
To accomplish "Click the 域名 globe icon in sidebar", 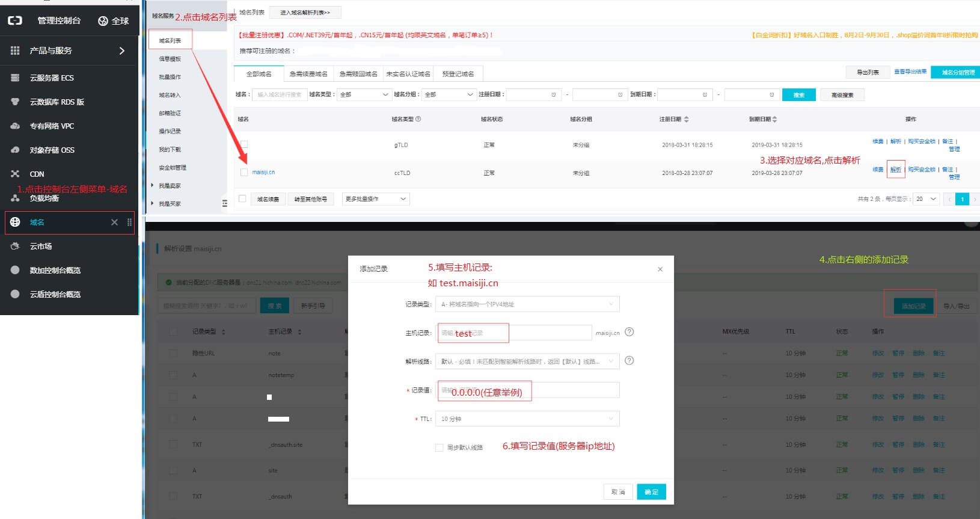I will coord(15,222).
